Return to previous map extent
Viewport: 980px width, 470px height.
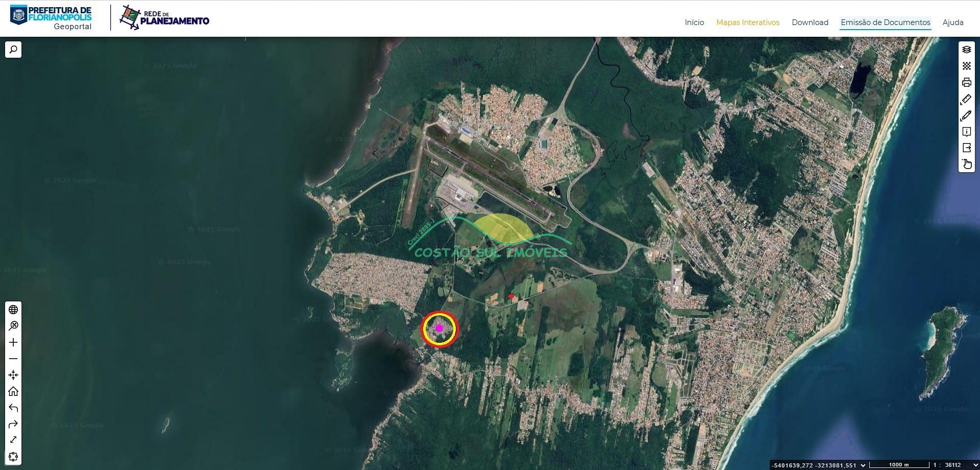(13, 408)
